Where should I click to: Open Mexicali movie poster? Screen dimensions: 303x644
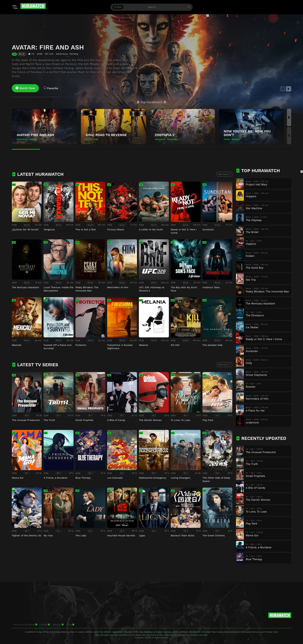[27, 317]
